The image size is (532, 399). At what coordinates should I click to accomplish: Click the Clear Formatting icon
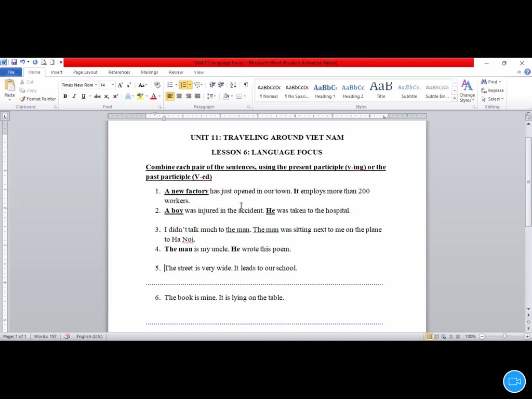[157, 85]
